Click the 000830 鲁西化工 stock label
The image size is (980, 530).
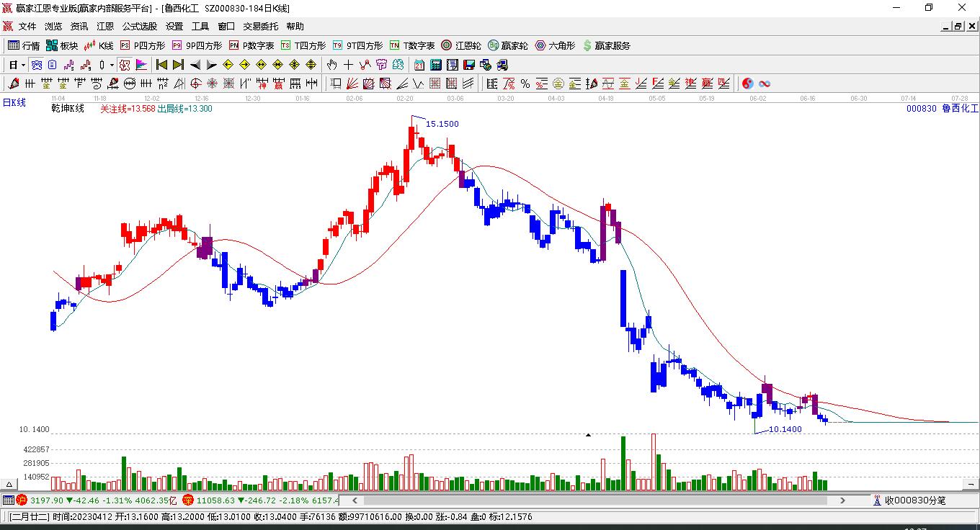pyautogui.click(x=943, y=109)
